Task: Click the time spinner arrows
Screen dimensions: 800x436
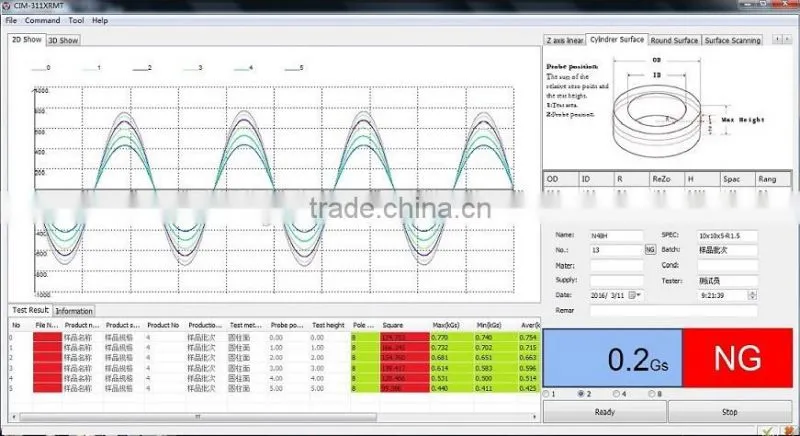Action: pyautogui.click(x=753, y=295)
